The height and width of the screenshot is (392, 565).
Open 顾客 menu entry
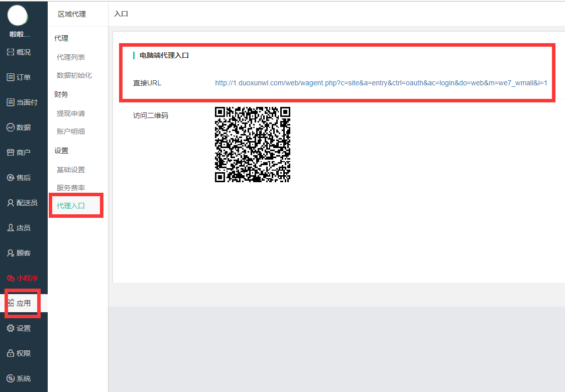(24, 253)
